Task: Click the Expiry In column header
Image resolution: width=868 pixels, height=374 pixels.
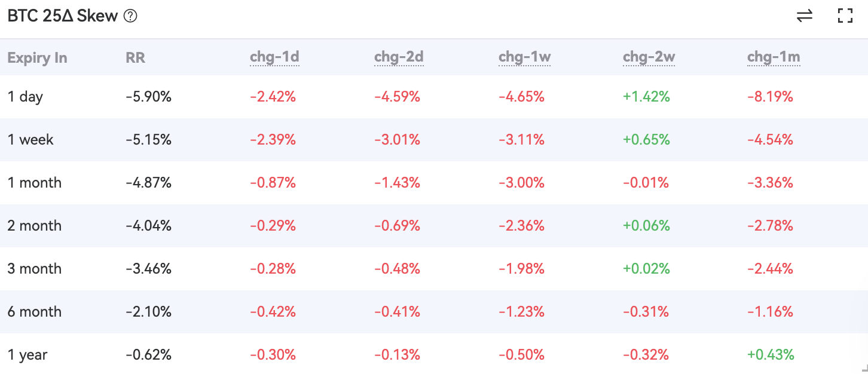Action: coord(37,57)
